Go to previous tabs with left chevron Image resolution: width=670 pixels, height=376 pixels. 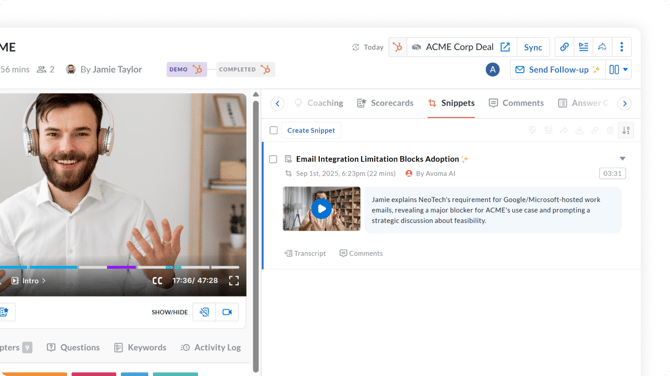coord(277,103)
